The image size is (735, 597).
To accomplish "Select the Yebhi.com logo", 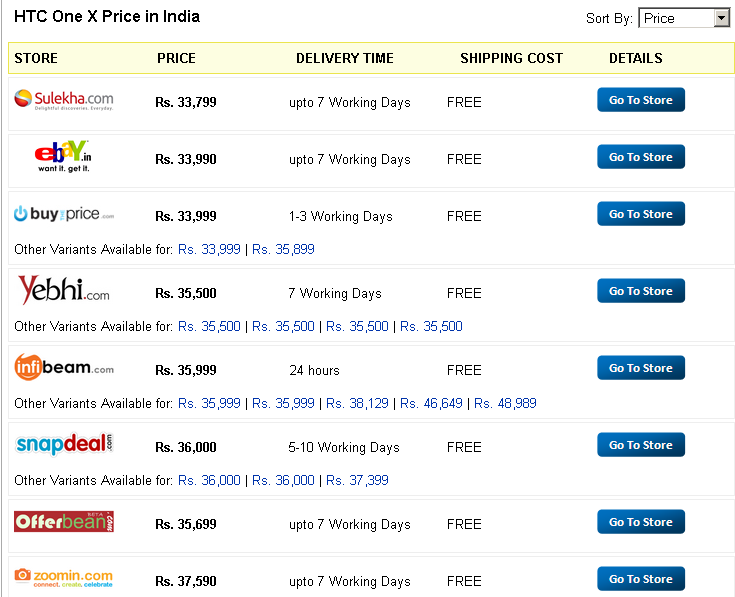I will 64,290.
